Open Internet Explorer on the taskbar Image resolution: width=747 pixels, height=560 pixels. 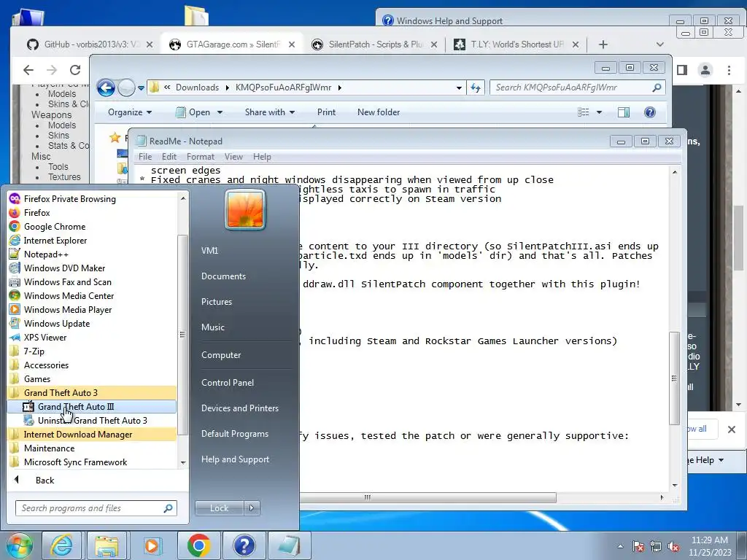(x=61, y=545)
